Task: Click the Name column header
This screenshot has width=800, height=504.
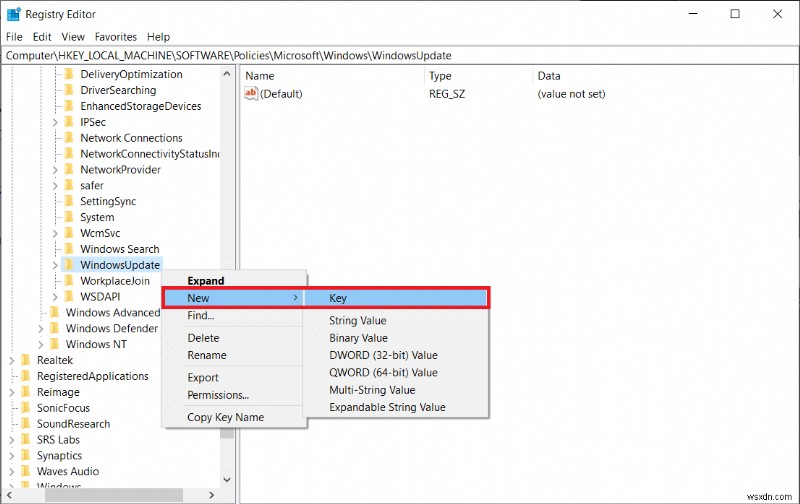Action: [333, 75]
